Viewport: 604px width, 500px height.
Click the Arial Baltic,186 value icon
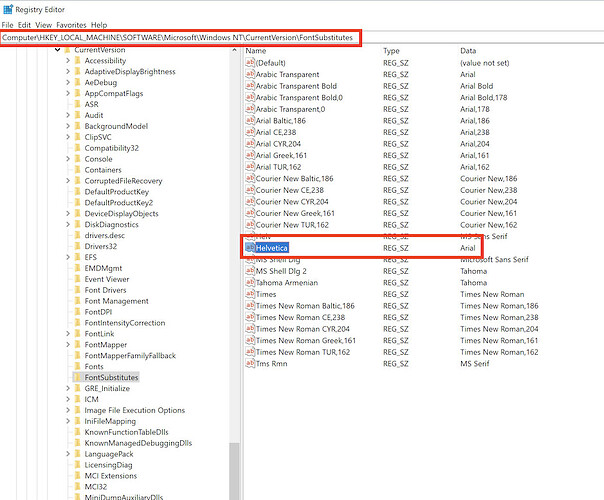coord(250,120)
